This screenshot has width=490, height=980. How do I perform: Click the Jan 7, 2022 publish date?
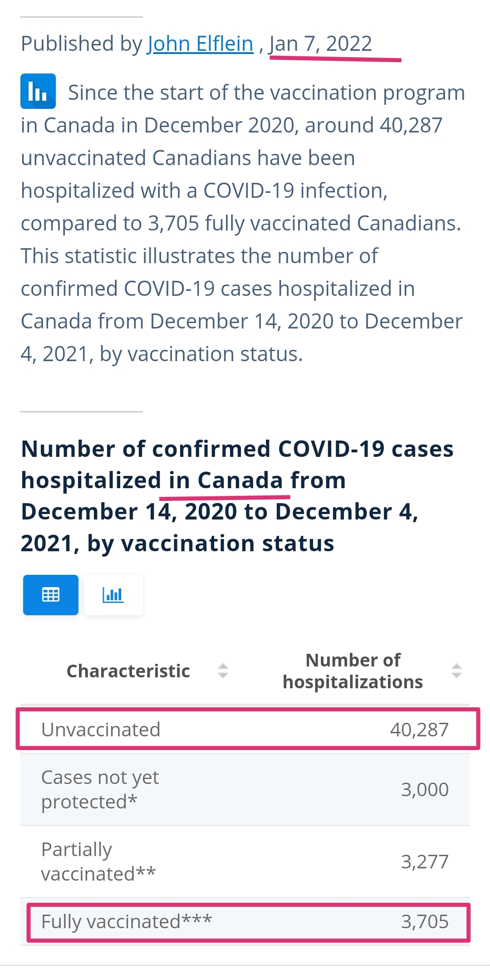point(320,44)
